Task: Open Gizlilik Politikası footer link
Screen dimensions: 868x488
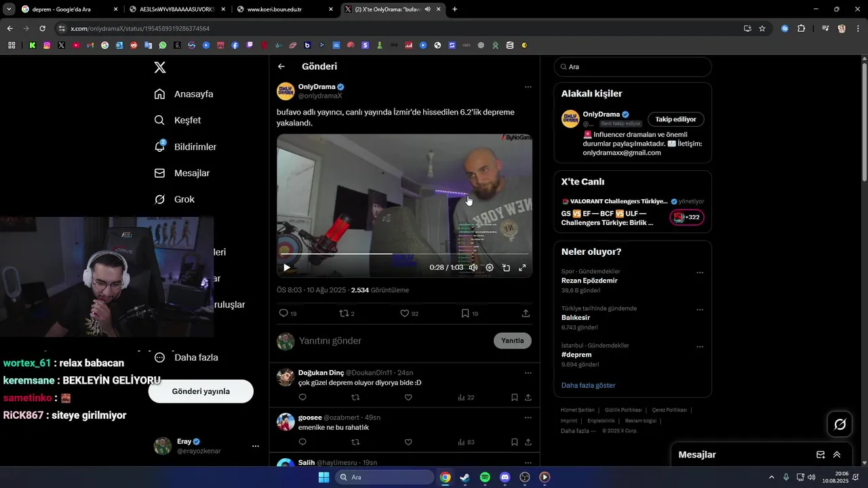Action: (x=623, y=410)
